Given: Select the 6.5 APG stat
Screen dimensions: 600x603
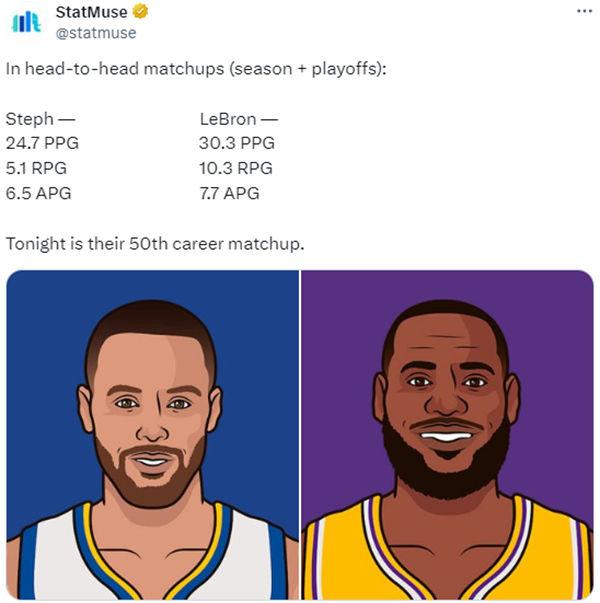Looking at the screenshot, I should pyautogui.click(x=39, y=193).
